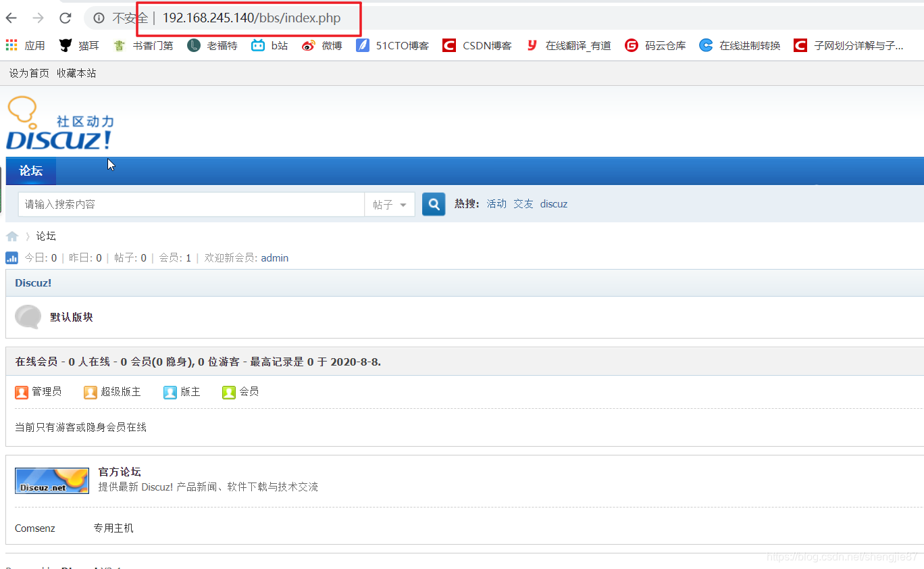Image resolution: width=924 pixels, height=569 pixels.
Task: Reload the page with refresh icon
Action: coord(66,18)
